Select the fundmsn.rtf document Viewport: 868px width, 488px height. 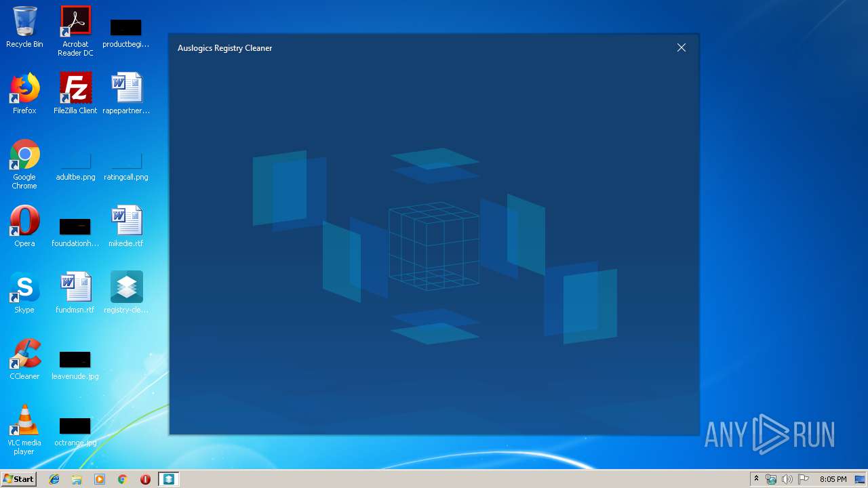(x=75, y=293)
